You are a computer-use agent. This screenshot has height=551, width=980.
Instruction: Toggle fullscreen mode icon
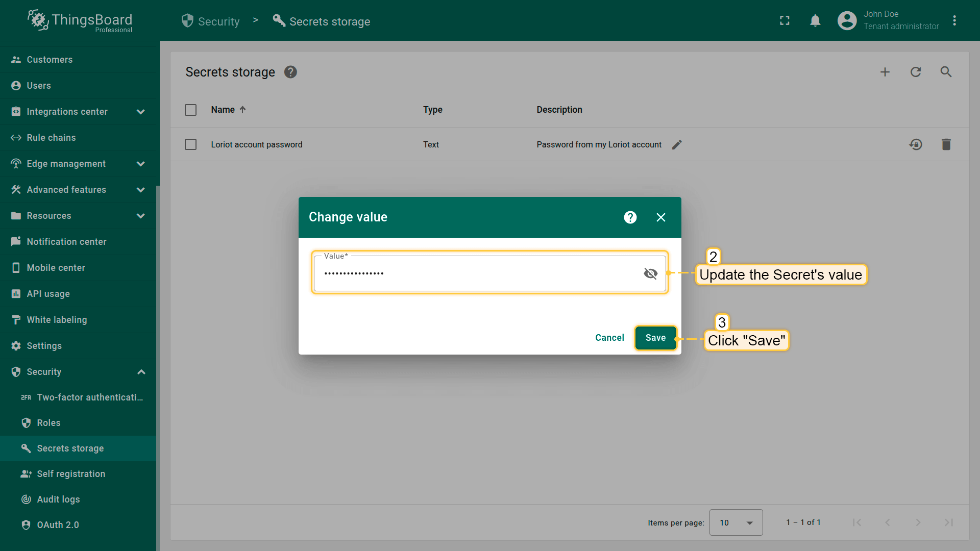coord(785,21)
